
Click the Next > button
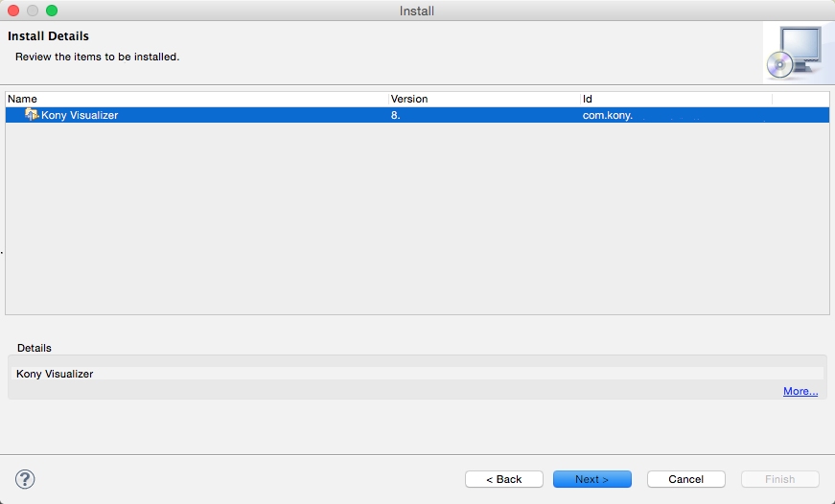tap(592, 479)
